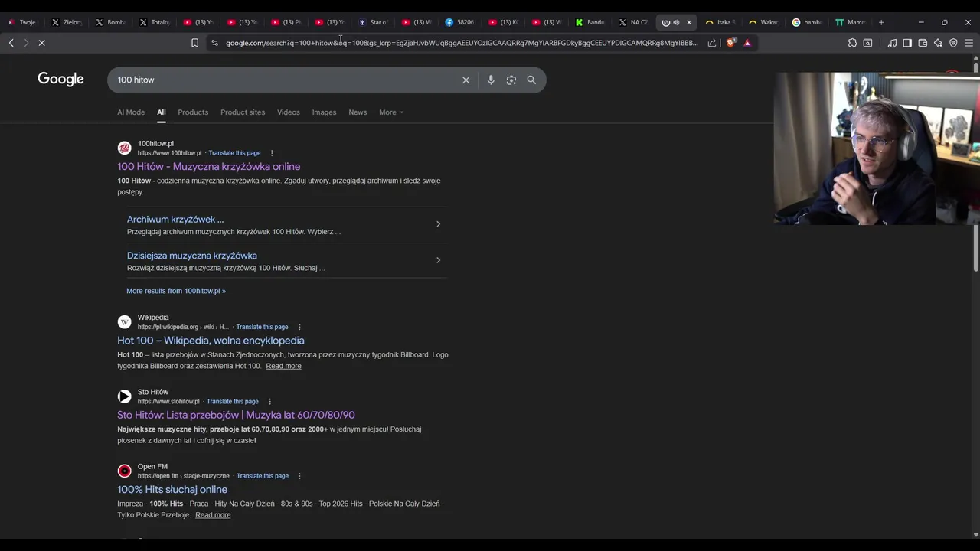Switch to the Mamm browser tab

point(851,22)
